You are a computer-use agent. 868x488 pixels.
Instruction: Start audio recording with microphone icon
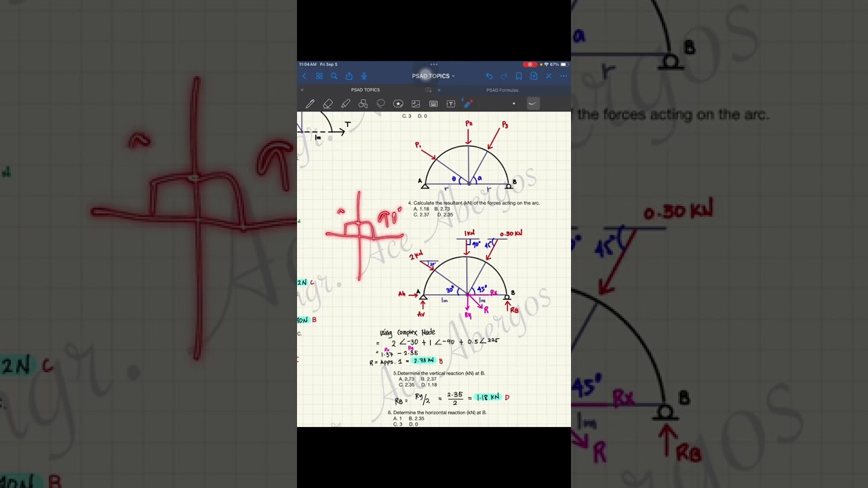pos(363,76)
